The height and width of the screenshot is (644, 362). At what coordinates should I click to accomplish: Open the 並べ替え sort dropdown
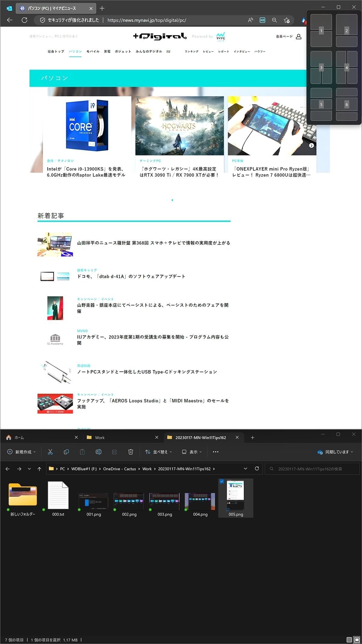click(159, 452)
